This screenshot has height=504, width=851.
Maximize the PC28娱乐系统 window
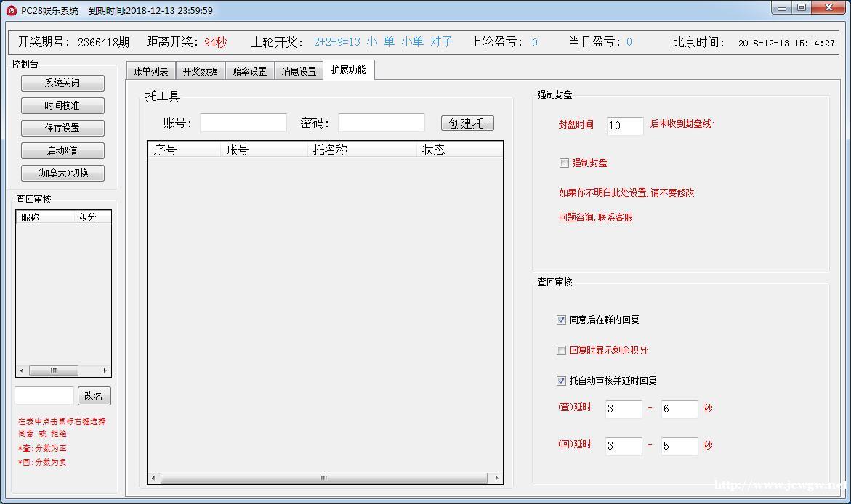pos(801,8)
